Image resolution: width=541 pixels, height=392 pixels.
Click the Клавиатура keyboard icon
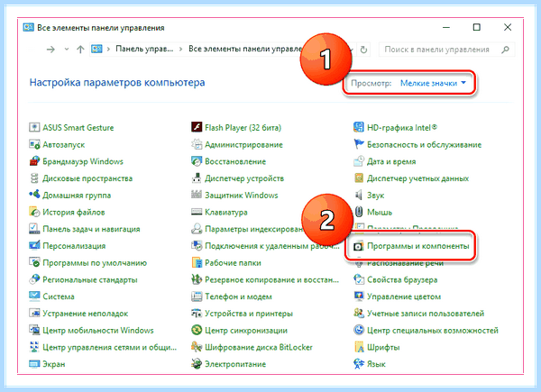pyautogui.click(x=197, y=212)
